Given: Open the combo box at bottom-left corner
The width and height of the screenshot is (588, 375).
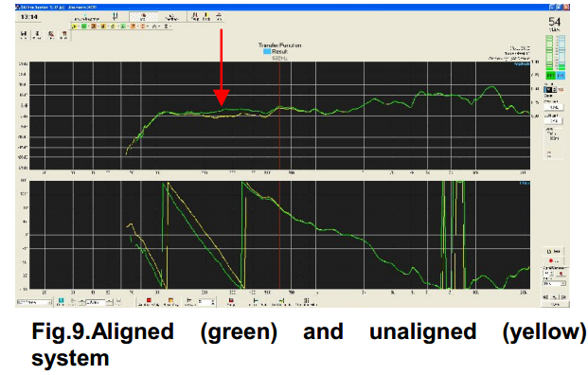Looking at the screenshot, I should pyautogui.click(x=34, y=302).
